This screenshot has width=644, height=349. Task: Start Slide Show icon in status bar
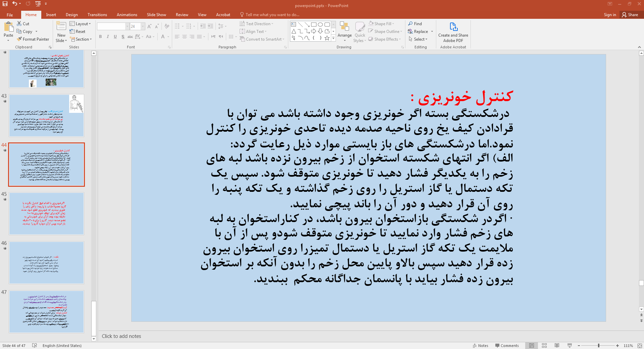[x=569, y=345]
